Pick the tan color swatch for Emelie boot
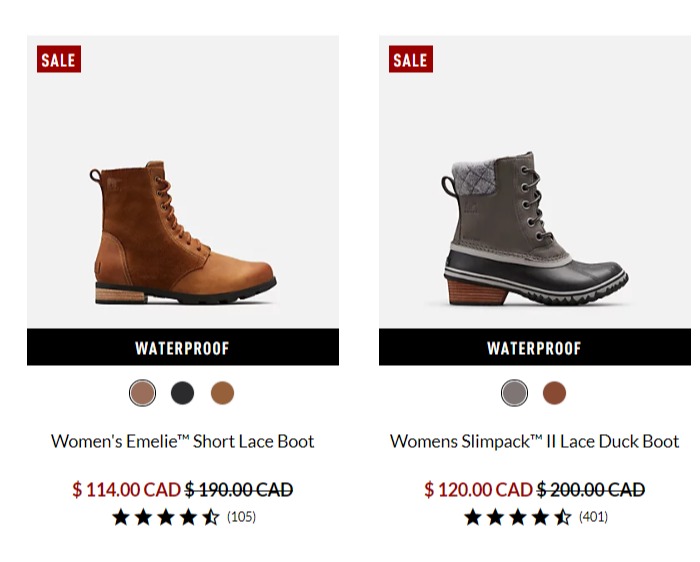The image size is (700, 562). (222, 393)
